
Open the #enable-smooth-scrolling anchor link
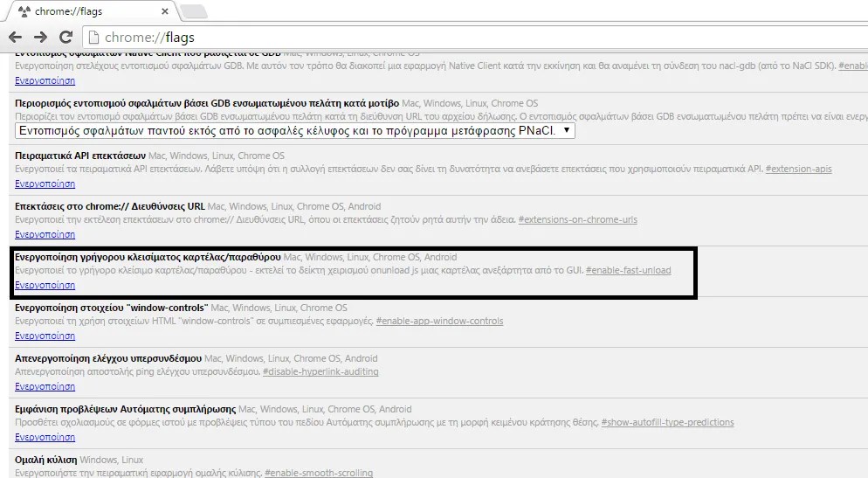coord(319,473)
